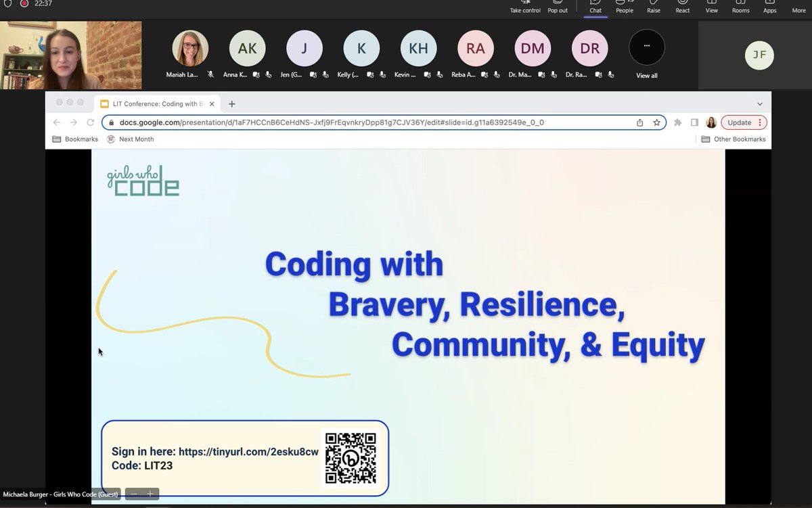Select the K participant avatar

[361, 48]
